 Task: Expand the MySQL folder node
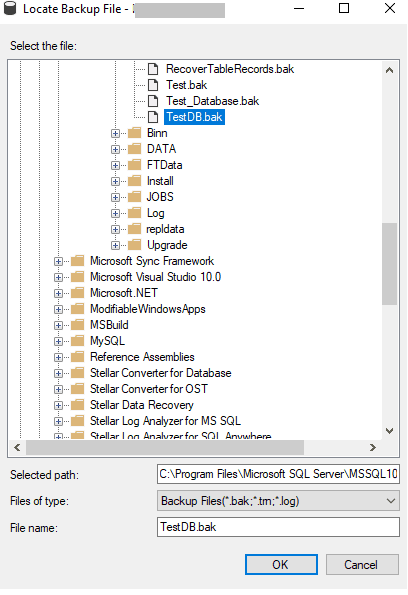click(58, 342)
